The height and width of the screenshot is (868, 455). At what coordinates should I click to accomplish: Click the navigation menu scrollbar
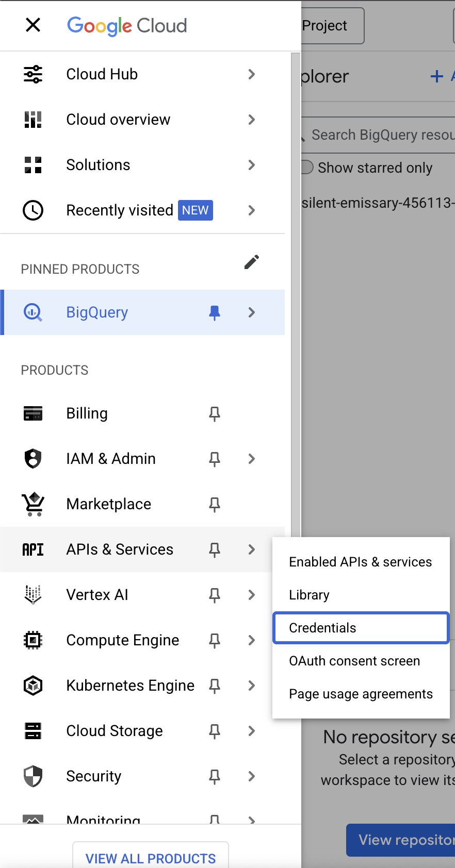pos(296,294)
